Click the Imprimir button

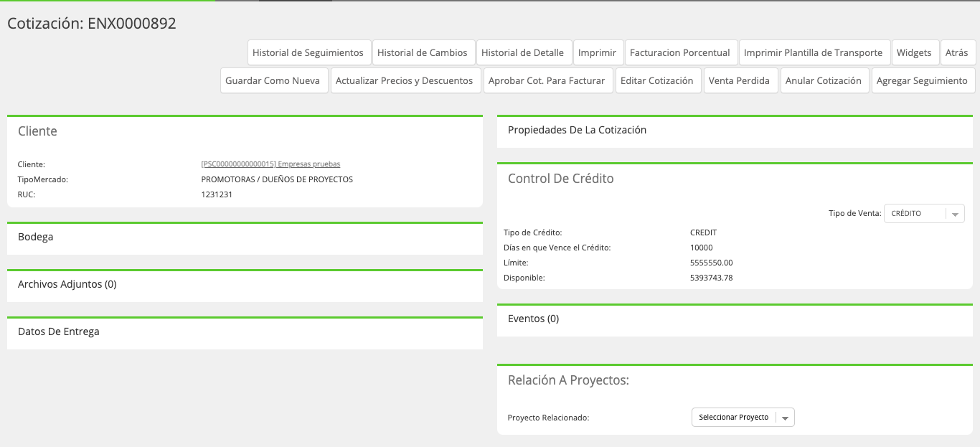pos(597,52)
